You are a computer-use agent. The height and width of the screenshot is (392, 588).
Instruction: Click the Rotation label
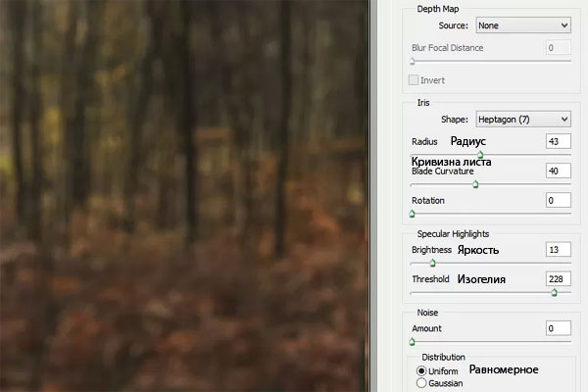pyautogui.click(x=428, y=200)
